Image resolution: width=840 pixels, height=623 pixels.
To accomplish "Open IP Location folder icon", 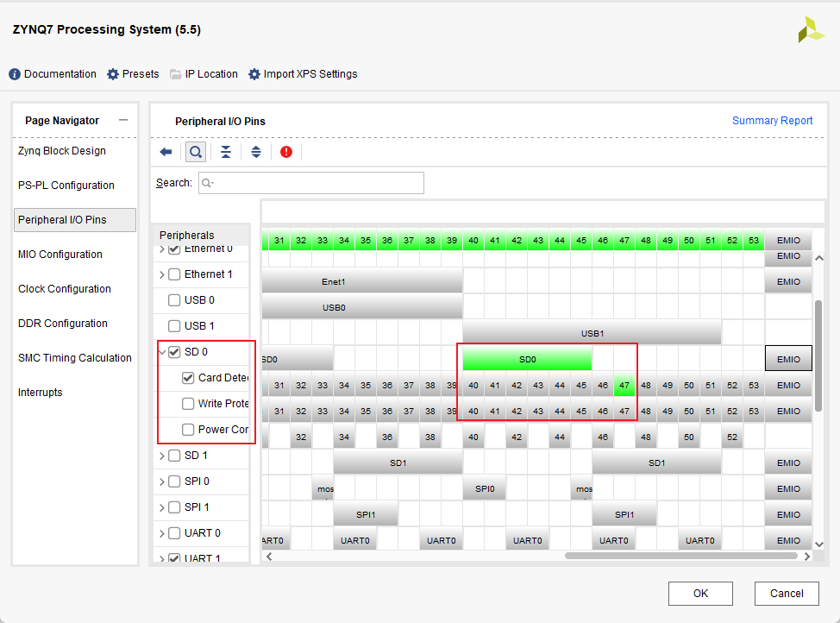I will [176, 74].
